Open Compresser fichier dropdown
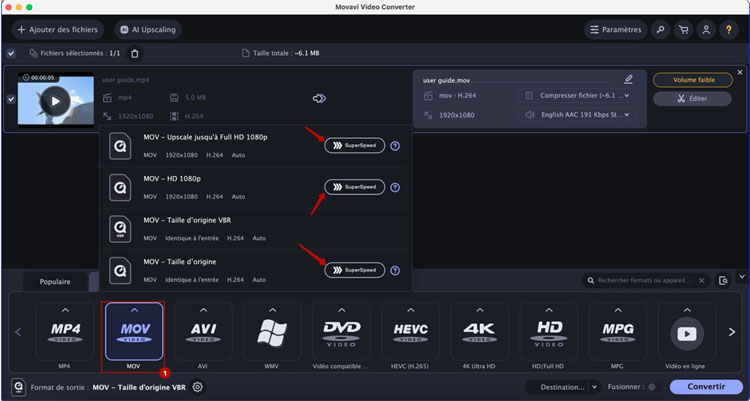This screenshot has width=750, height=401. tap(576, 96)
